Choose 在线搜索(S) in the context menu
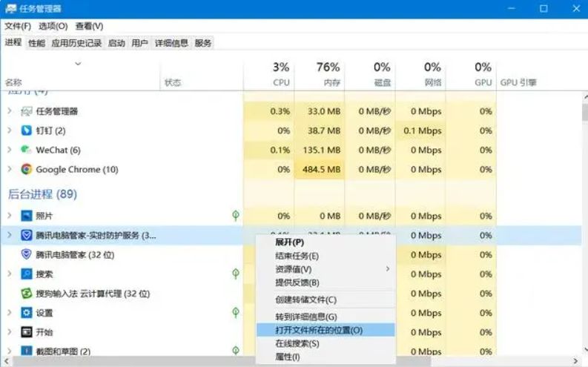 326,343
